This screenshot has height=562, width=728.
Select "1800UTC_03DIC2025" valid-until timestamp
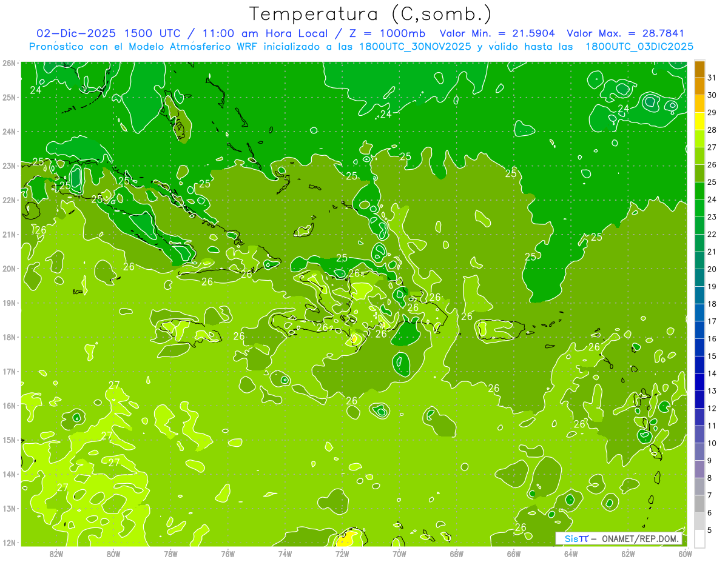pos(638,47)
